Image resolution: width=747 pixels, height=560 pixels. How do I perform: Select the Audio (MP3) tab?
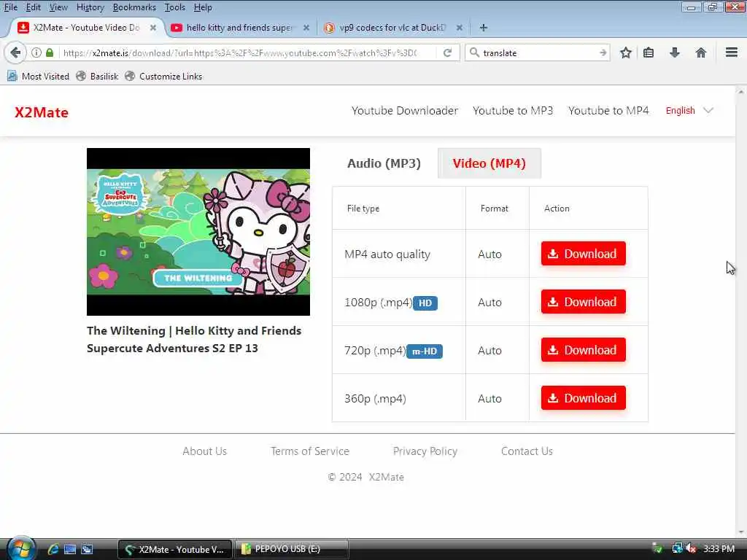click(x=384, y=163)
